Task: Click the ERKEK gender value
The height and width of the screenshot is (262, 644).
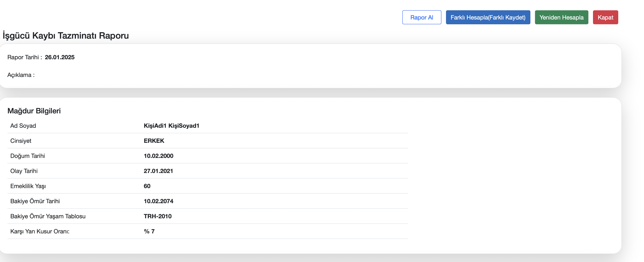Action: (154, 141)
